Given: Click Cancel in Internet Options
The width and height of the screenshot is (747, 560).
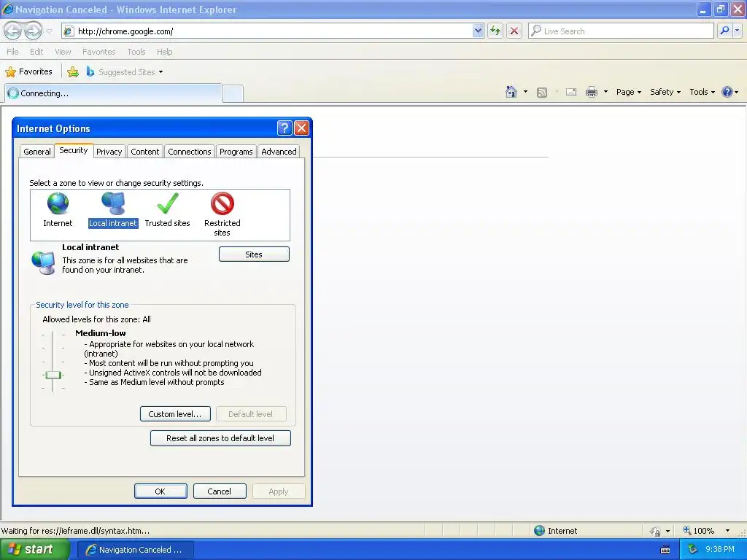Looking at the screenshot, I should point(220,491).
